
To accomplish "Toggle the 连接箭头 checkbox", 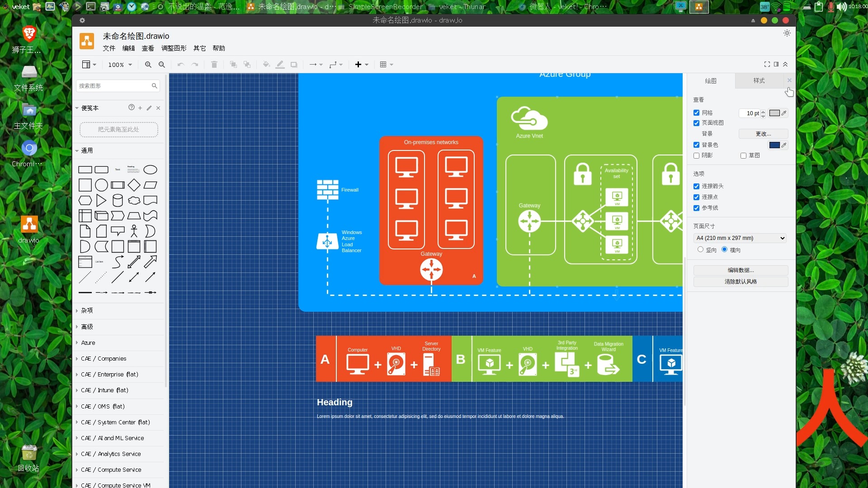I will [x=696, y=187].
